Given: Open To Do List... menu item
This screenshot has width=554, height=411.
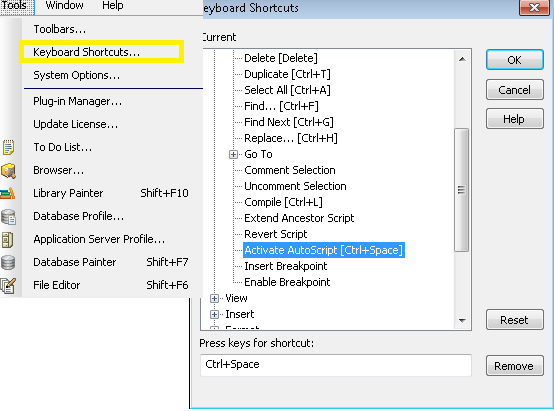Looking at the screenshot, I should (63, 147).
